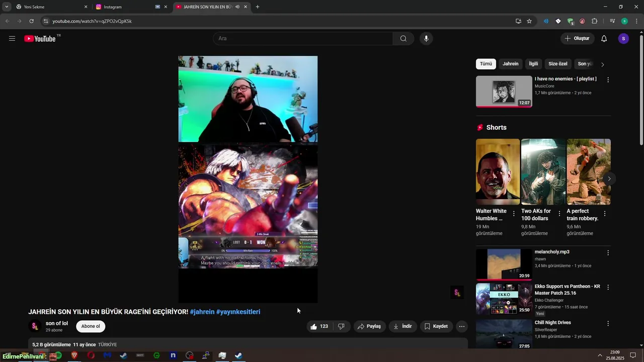Expand the video description box
This screenshot has height=362, width=644.
point(248,344)
